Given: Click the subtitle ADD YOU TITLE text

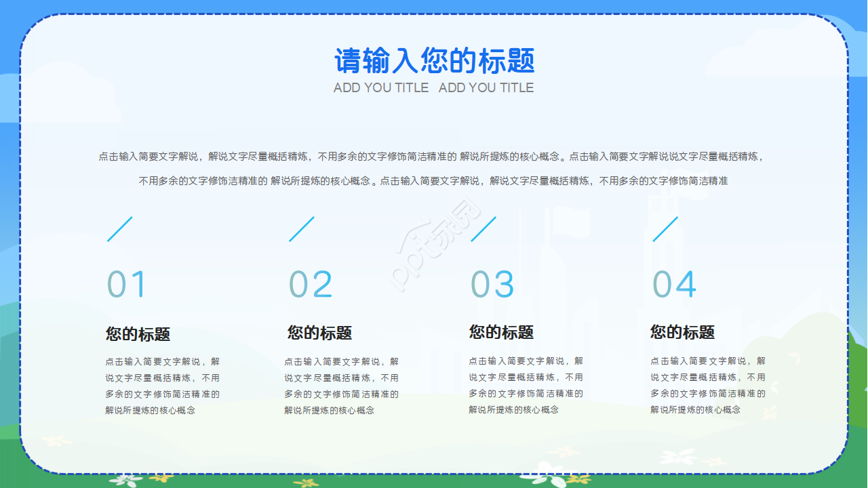Looking at the screenshot, I should [x=434, y=88].
